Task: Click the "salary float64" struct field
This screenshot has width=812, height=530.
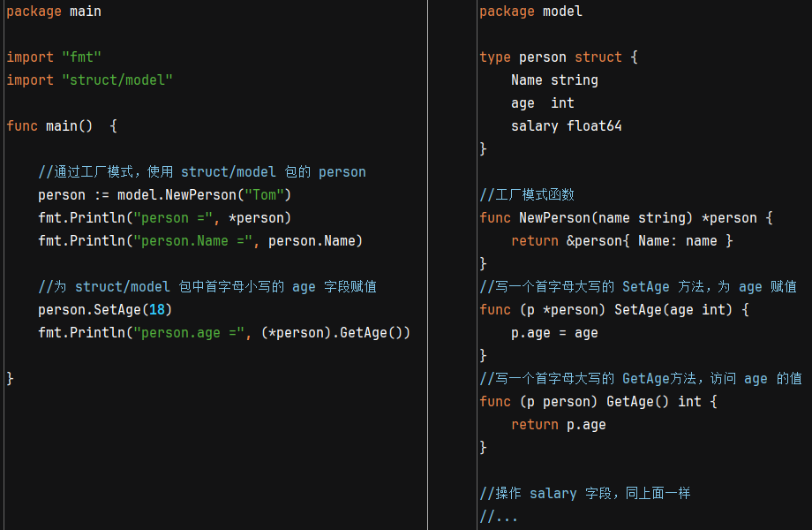Action: click(x=566, y=126)
